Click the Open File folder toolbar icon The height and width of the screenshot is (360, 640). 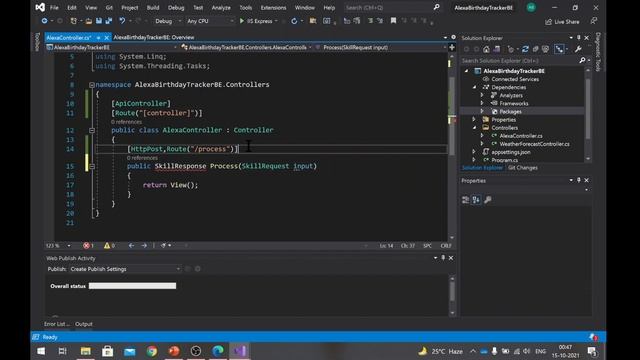click(89, 21)
